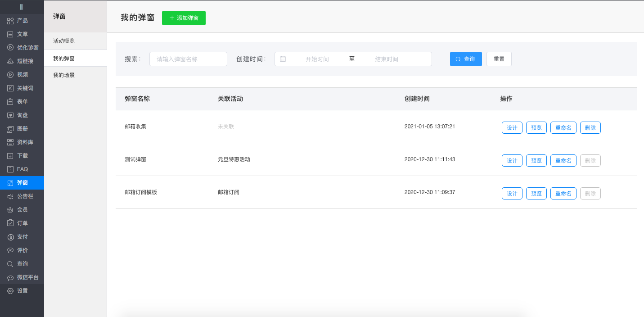The image size is (644, 317).
Task: Click Design (设计) for 邮箱收集 row
Action: point(512,128)
